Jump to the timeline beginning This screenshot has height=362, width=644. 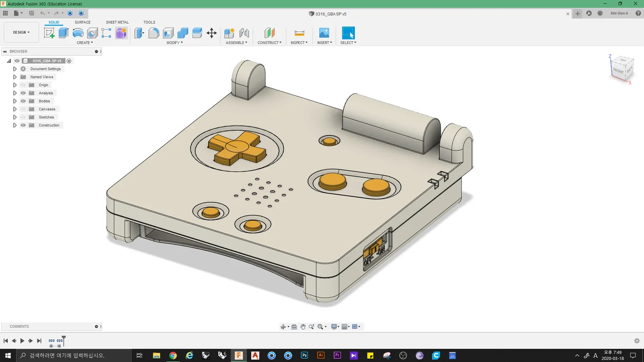tap(5, 341)
